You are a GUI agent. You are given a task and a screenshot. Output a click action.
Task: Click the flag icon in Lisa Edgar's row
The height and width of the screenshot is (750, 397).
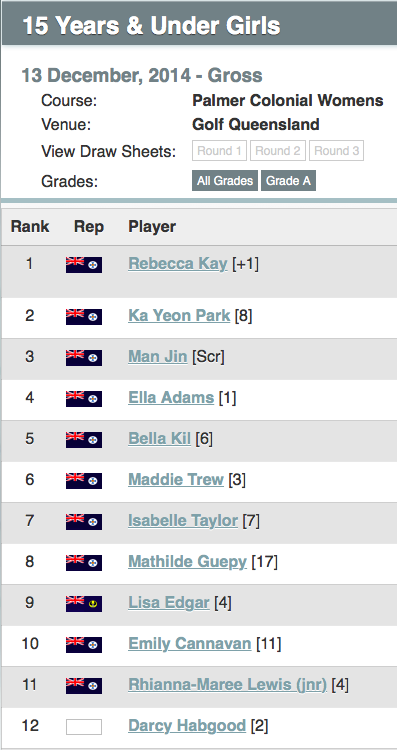tap(84, 604)
